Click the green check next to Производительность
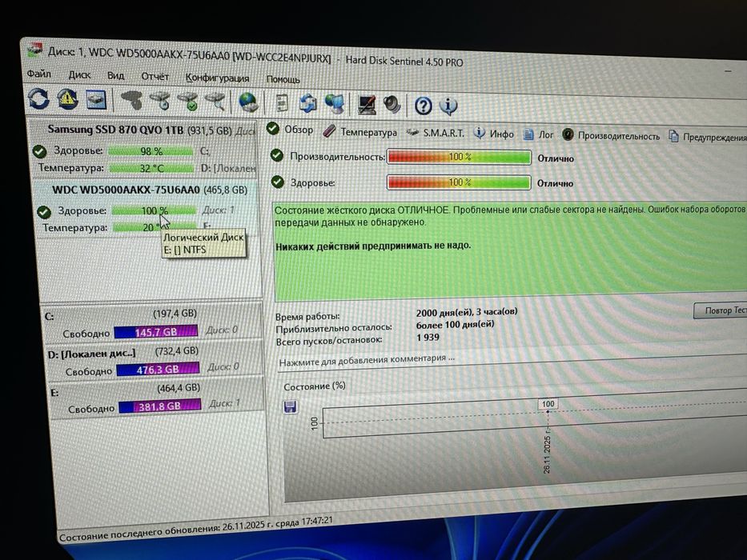 (277, 155)
